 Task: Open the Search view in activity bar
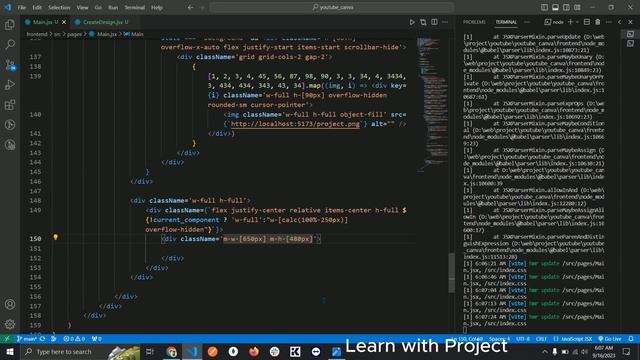click(x=10, y=44)
